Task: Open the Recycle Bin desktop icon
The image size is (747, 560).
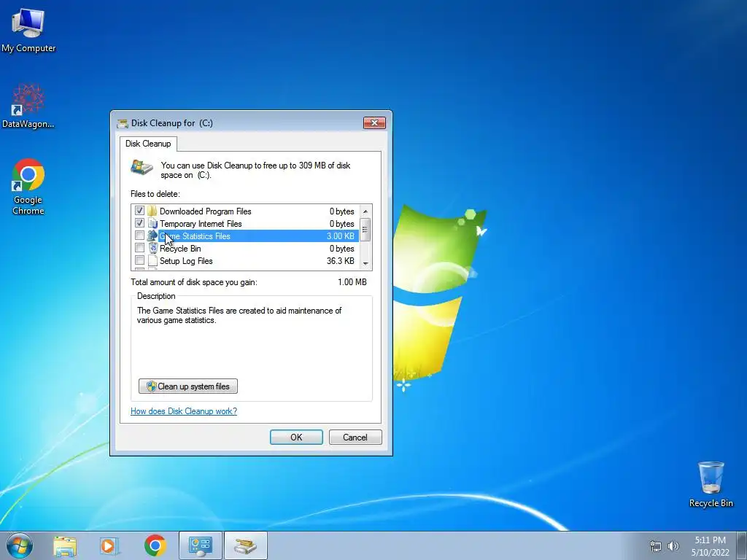Action: [711, 484]
